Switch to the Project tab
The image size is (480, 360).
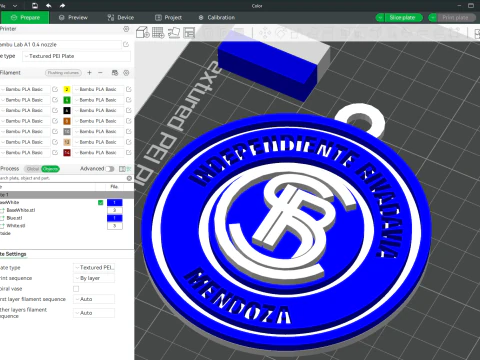168,18
